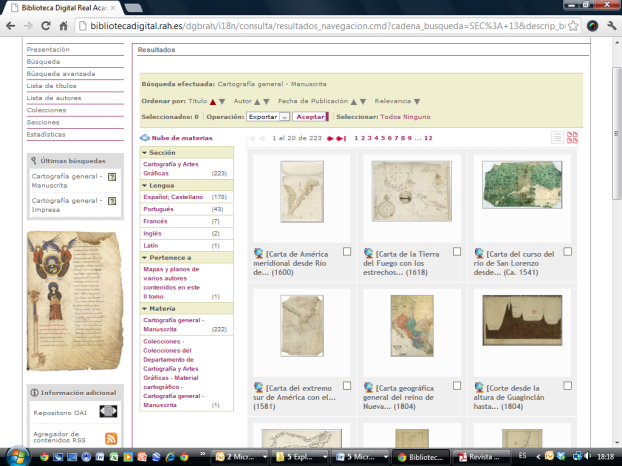
Task: Go to results page 12
Action: tap(428, 138)
